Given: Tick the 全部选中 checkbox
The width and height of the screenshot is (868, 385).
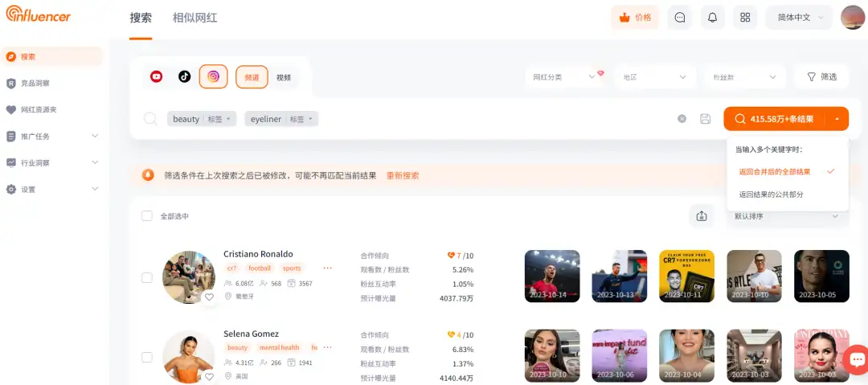Looking at the screenshot, I should pos(147,215).
